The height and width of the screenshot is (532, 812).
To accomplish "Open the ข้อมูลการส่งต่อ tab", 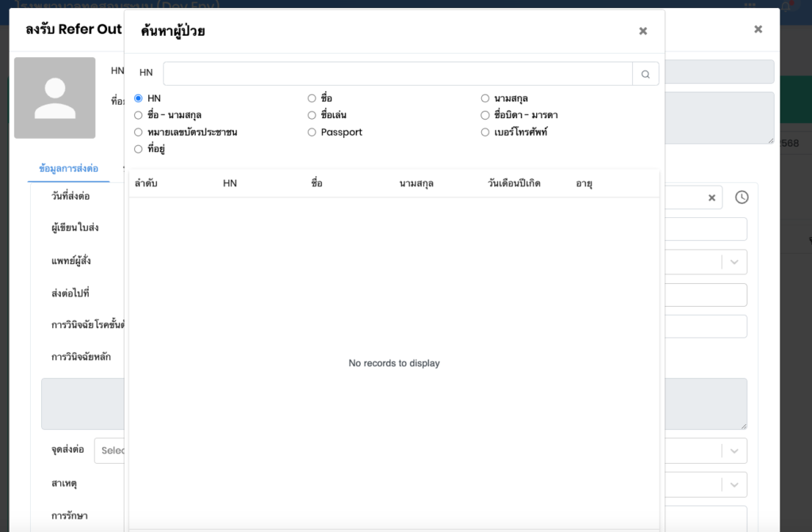I will click(x=68, y=169).
